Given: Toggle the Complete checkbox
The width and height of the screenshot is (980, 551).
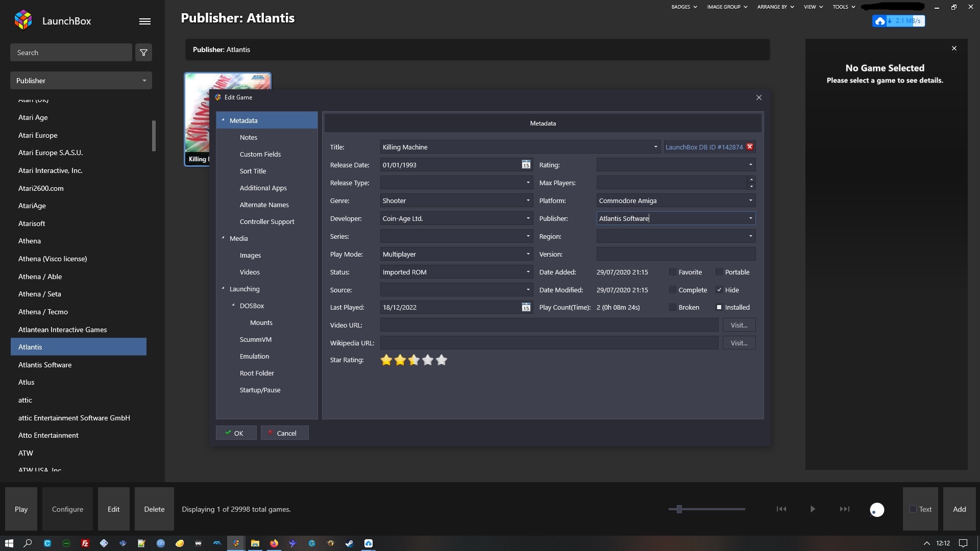Looking at the screenshot, I should [673, 290].
